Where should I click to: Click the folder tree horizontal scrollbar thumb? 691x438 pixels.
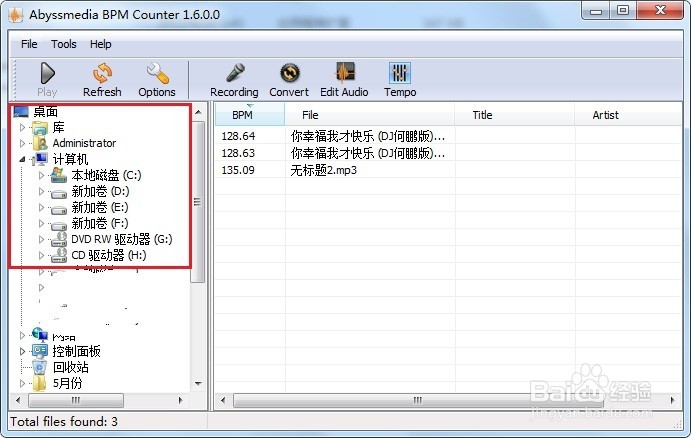[76, 400]
